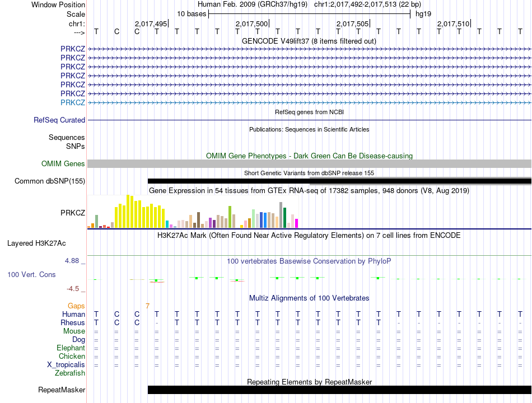Image resolution: width=532 pixels, height=403 pixels.
Task: Click the orange Gaps label
Action: coord(76,306)
